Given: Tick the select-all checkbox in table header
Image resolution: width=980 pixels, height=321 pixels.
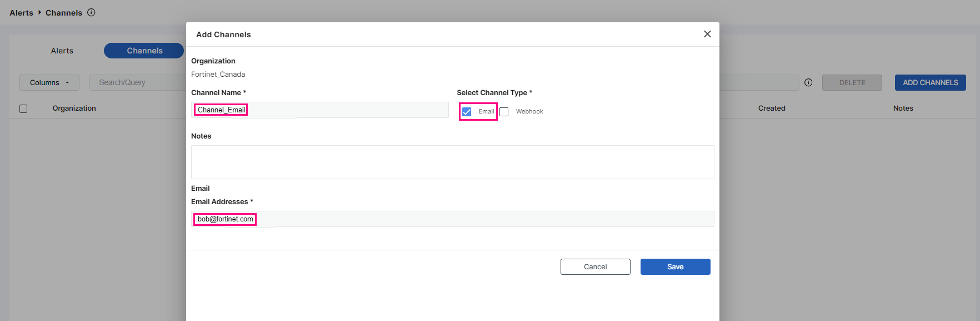Looking at the screenshot, I should coord(23,108).
